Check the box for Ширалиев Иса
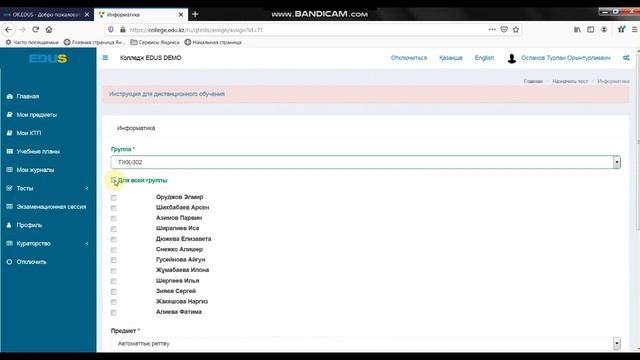The image size is (640, 360). click(x=113, y=229)
